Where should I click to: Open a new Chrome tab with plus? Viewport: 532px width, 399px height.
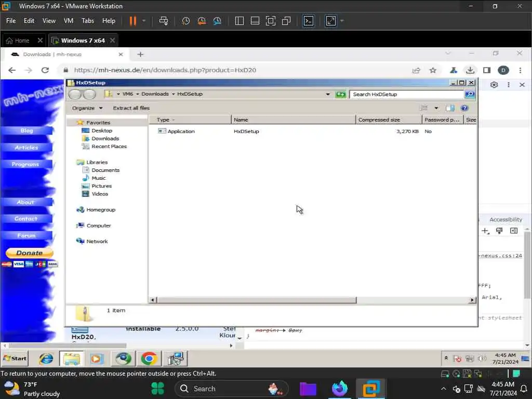point(140,54)
